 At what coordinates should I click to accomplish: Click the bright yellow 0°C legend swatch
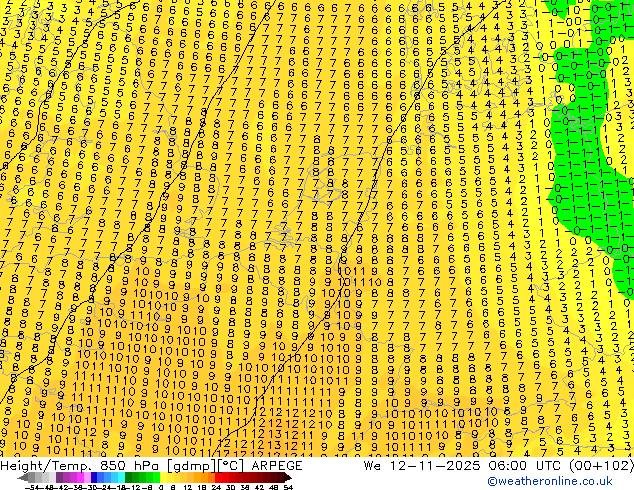(x=163, y=478)
